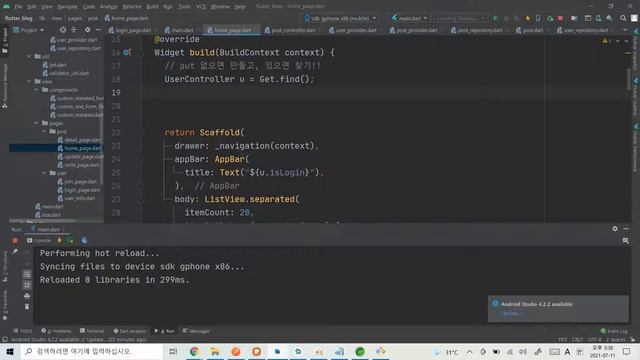Open the device selector sdk gphone x86 dropdown
The height and width of the screenshot is (360, 640).
click(x=340, y=18)
